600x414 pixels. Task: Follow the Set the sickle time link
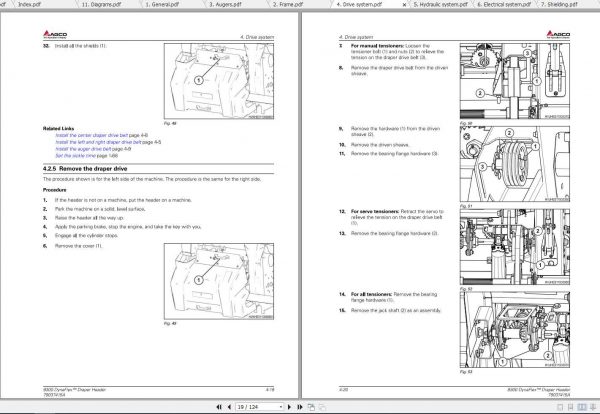pos(75,156)
